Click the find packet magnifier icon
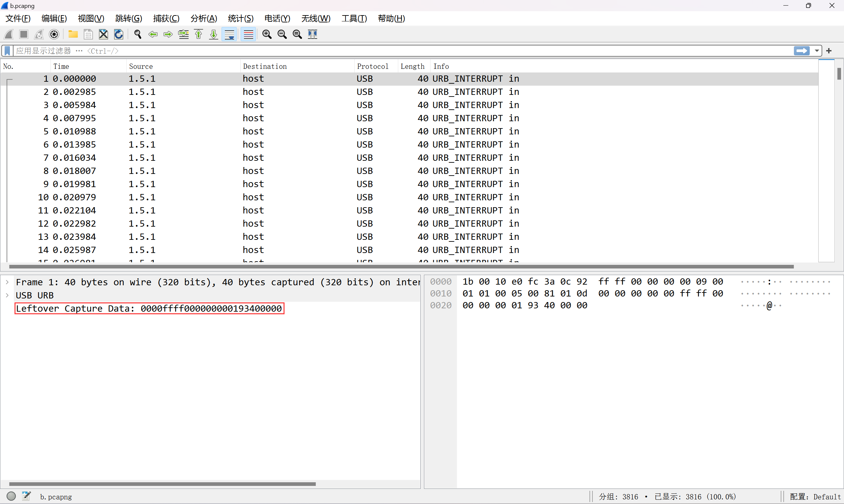This screenshot has height=504, width=844. click(x=138, y=34)
